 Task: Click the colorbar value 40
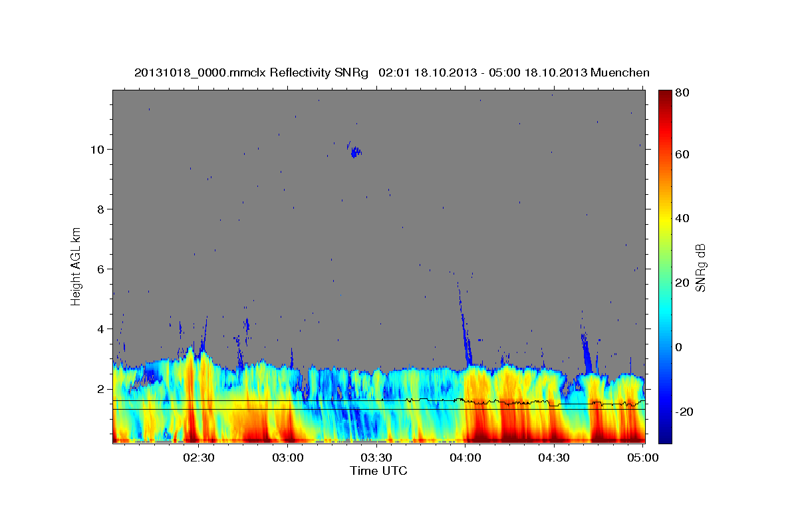[x=683, y=218]
